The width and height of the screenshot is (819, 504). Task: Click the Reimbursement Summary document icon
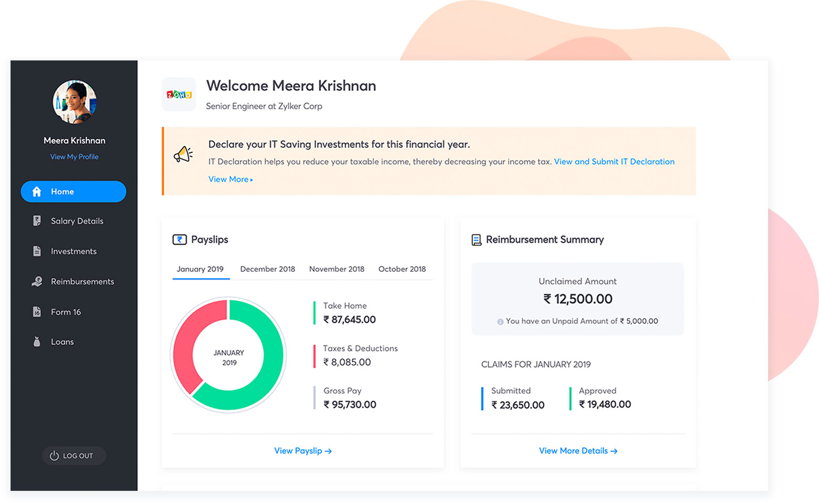click(476, 239)
